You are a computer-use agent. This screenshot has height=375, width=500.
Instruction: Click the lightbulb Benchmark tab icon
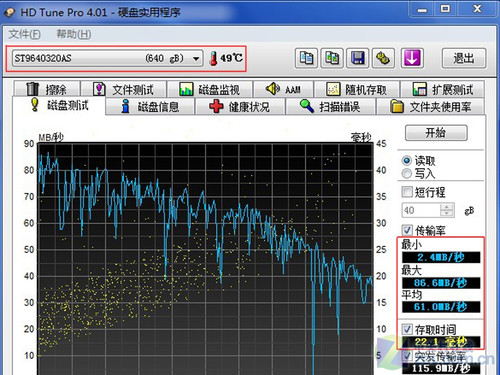pyautogui.click(x=35, y=104)
